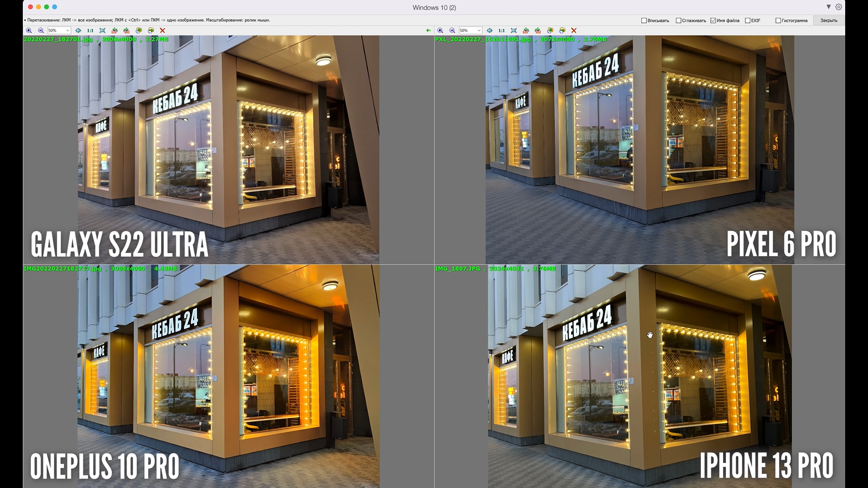Image resolution: width=868 pixels, height=488 pixels.
Task: Open the gear settings icon in title bar
Action: coord(839,7)
